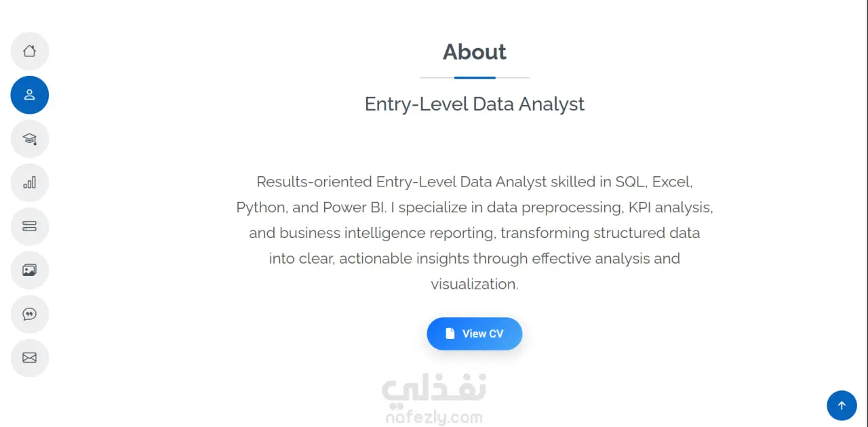Click the scroll-to-top arrow button
The width and height of the screenshot is (868, 427).
pos(842,405)
